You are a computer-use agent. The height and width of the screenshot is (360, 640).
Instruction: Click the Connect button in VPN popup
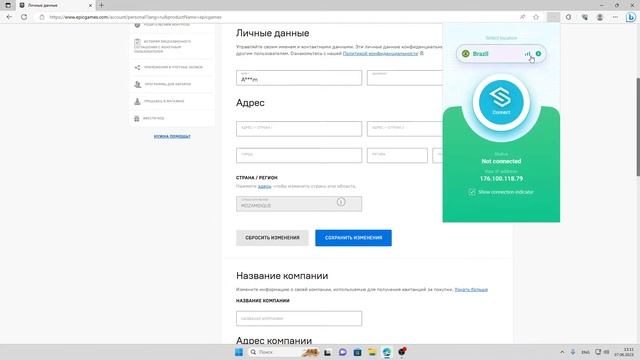[x=501, y=102]
